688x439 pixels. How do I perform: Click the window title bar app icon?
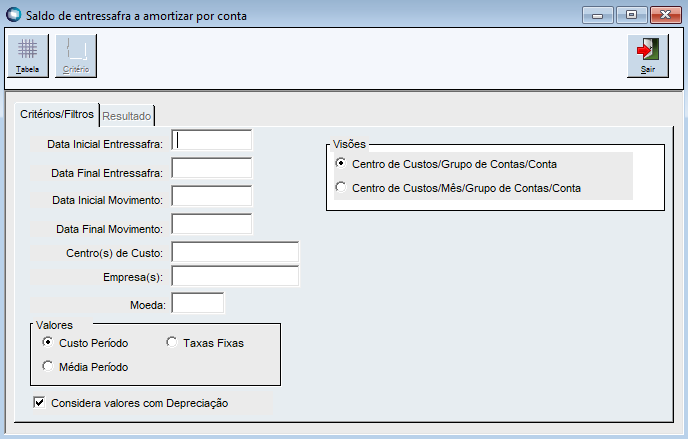coord(15,16)
